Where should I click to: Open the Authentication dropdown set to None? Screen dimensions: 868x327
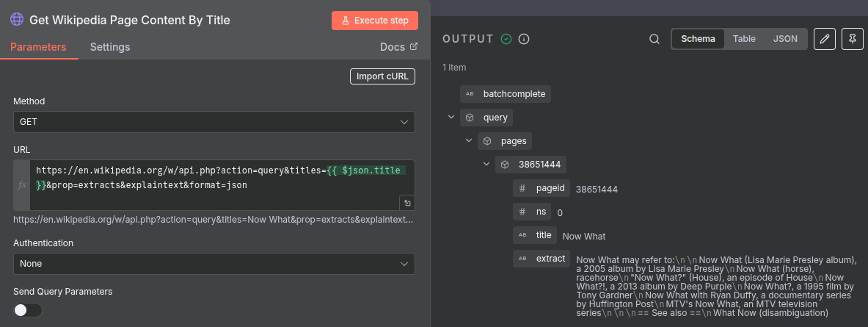pyautogui.click(x=214, y=264)
